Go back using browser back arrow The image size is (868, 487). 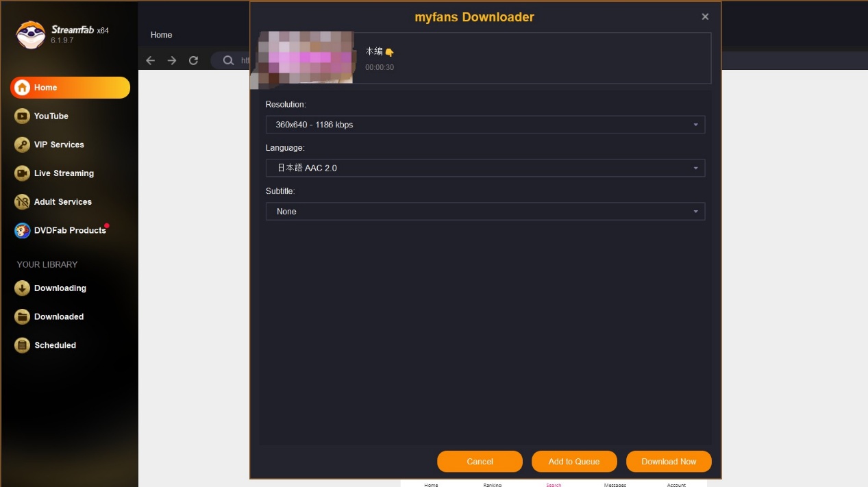(x=151, y=60)
